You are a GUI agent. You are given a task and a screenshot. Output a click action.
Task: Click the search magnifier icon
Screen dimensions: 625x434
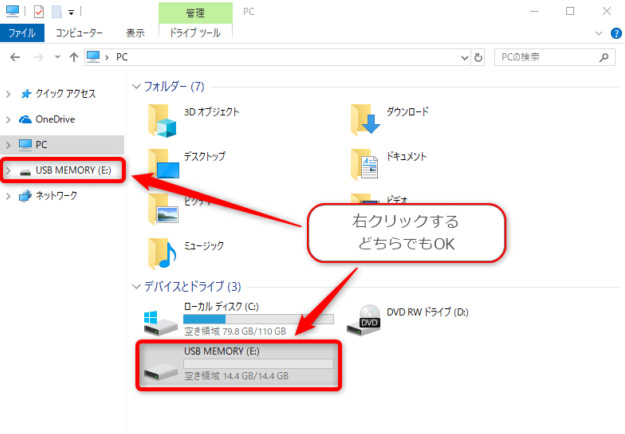[x=604, y=57]
